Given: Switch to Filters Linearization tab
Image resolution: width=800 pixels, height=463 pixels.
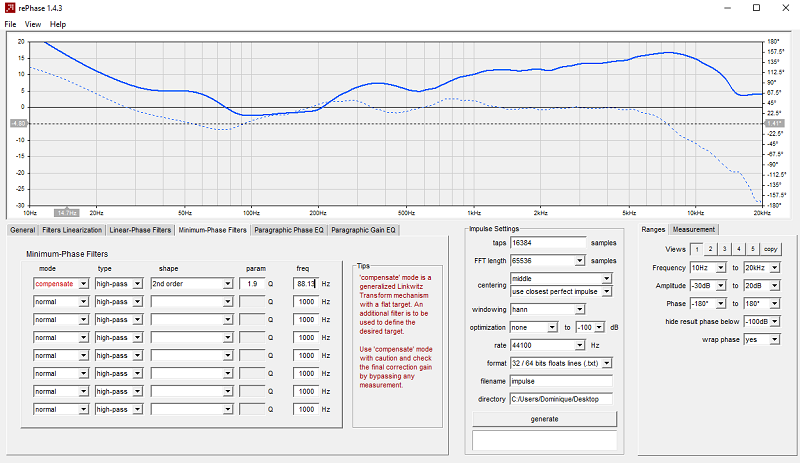Looking at the screenshot, I should (72, 230).
